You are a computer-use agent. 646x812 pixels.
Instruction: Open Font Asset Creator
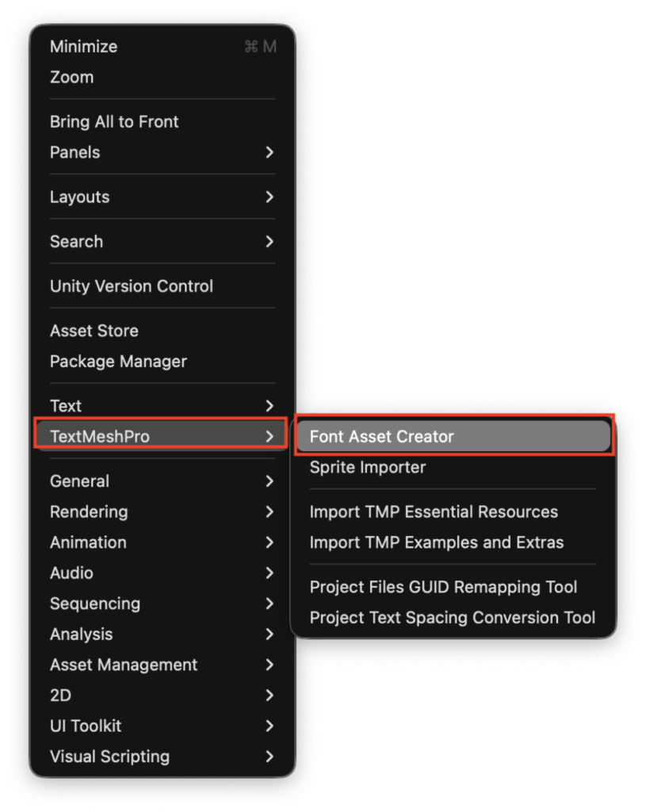(x=381, y=437)
